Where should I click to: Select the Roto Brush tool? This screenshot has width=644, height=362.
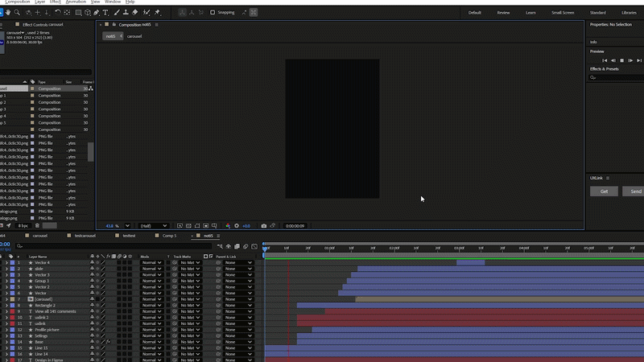(x=147, y=13)
